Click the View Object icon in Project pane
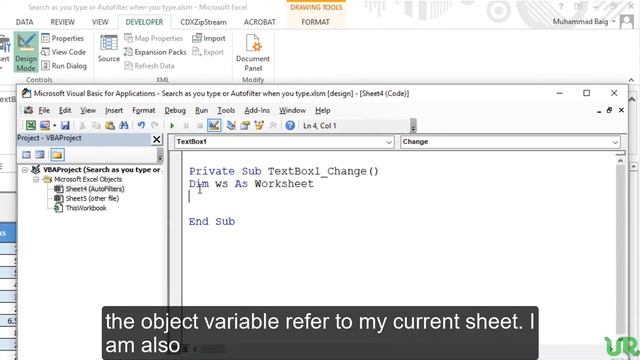Screen dimensions: 640x360 tap(40, 155)
